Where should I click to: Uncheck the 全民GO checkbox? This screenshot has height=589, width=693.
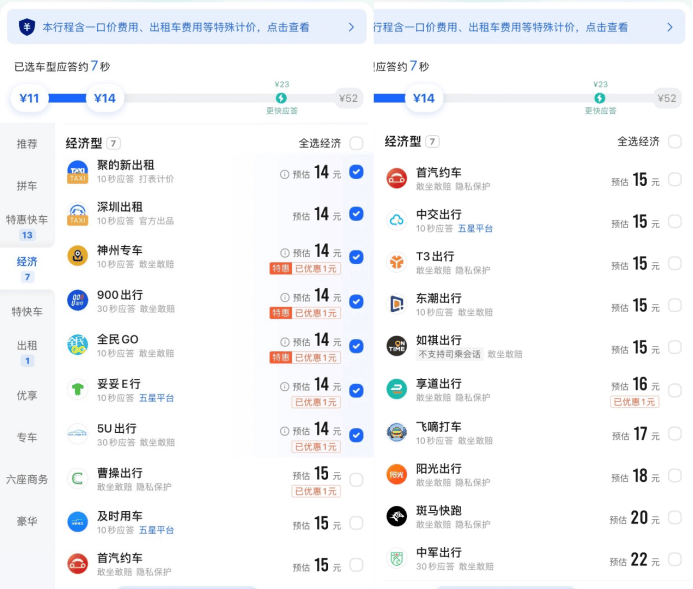click(x=356, y=346)
